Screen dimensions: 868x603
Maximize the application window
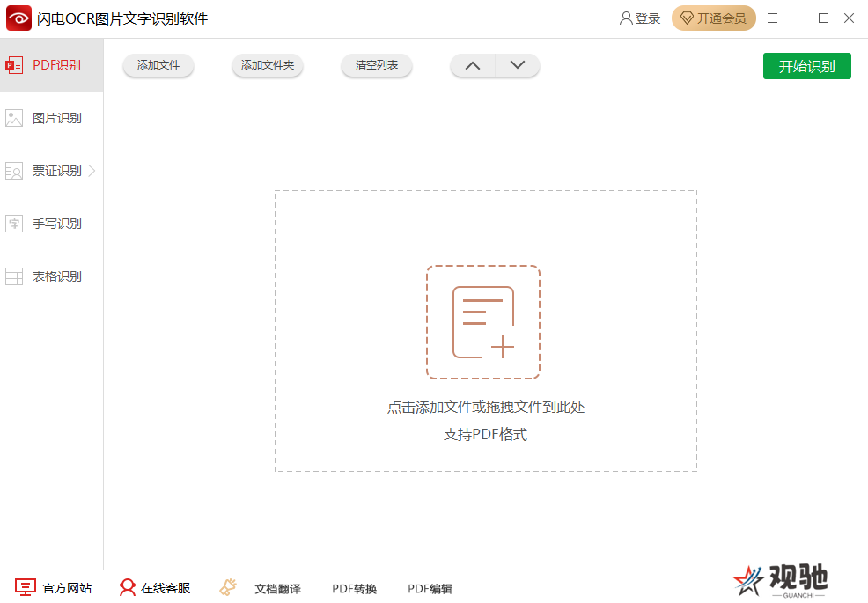(x=823, y=18)
